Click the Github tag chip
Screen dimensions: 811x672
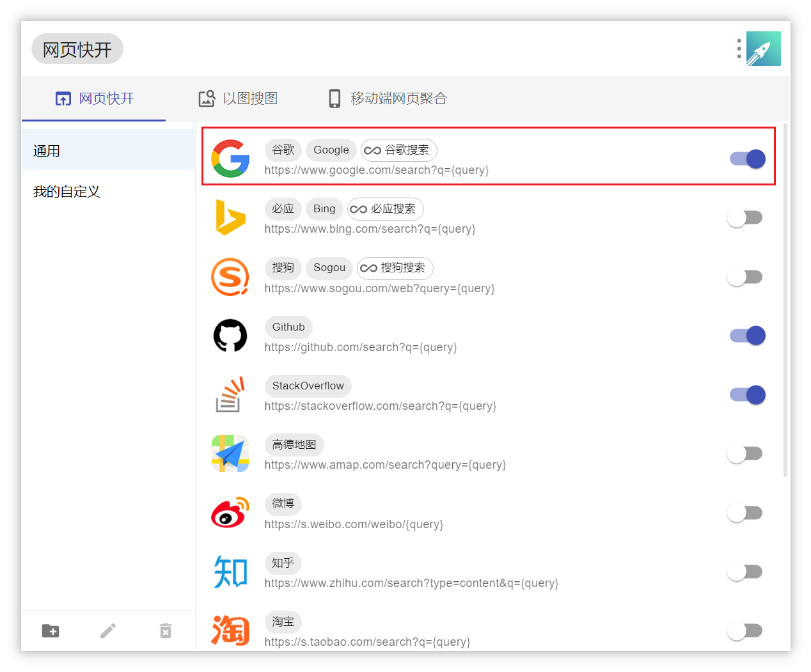[288, 327]
